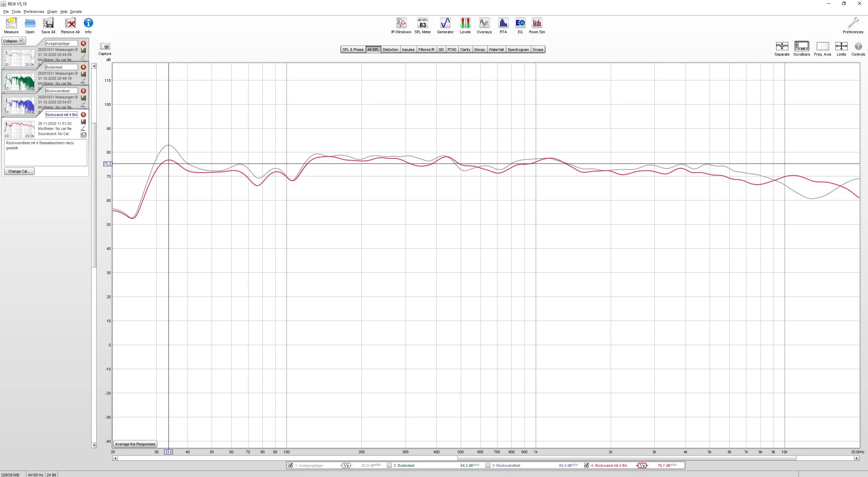Open a measurement file with Open icon
868x477 pixels.
pyautogui.click(x=30, y=25)
